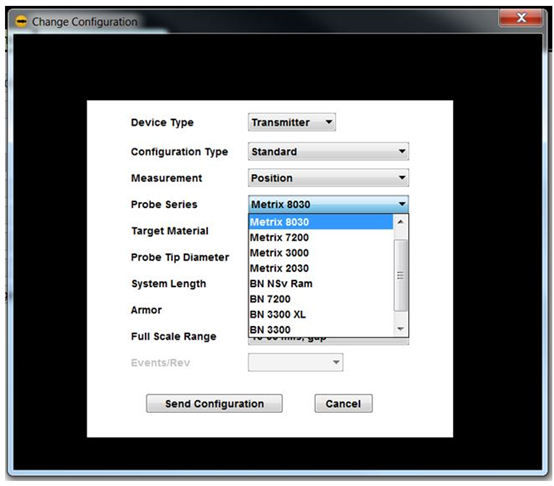Select Metrix 8030 in the list

point(321,222)
